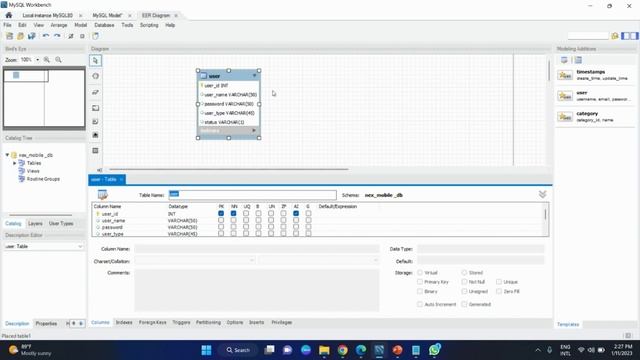Click the user template icon
Image resolution: width=640 pixels, height=360 pixels.
point(565,96)
